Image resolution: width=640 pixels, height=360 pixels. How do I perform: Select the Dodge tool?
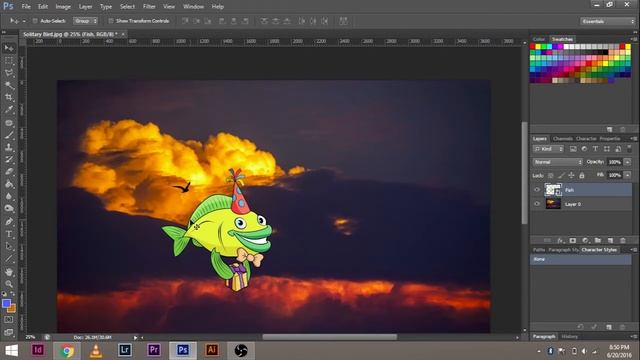coord(9,209)
